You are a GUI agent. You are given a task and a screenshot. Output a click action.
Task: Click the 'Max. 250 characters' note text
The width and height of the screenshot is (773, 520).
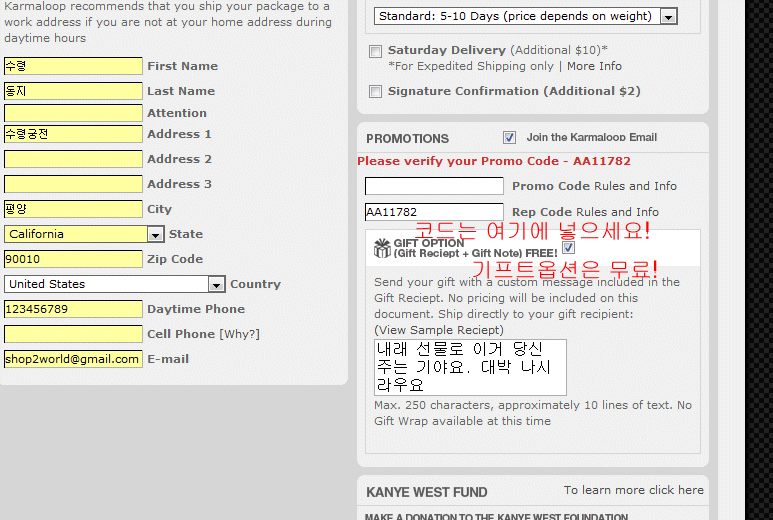click(533, 413)
